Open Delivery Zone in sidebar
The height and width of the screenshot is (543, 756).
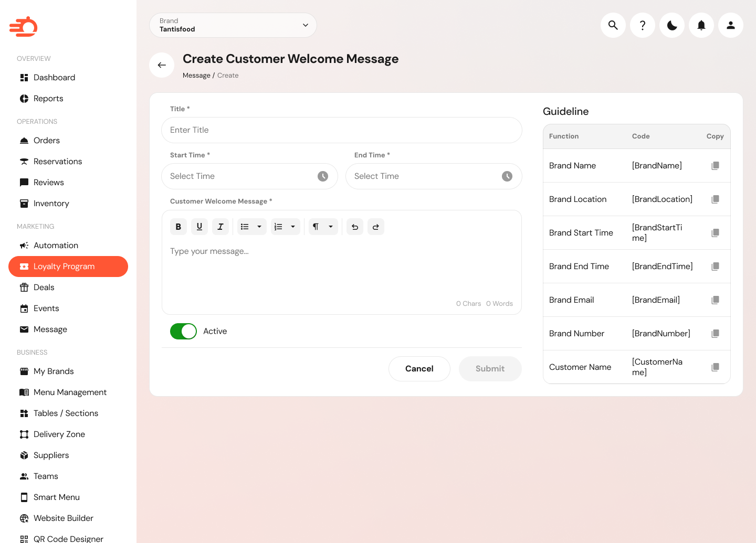coord(68,434)
